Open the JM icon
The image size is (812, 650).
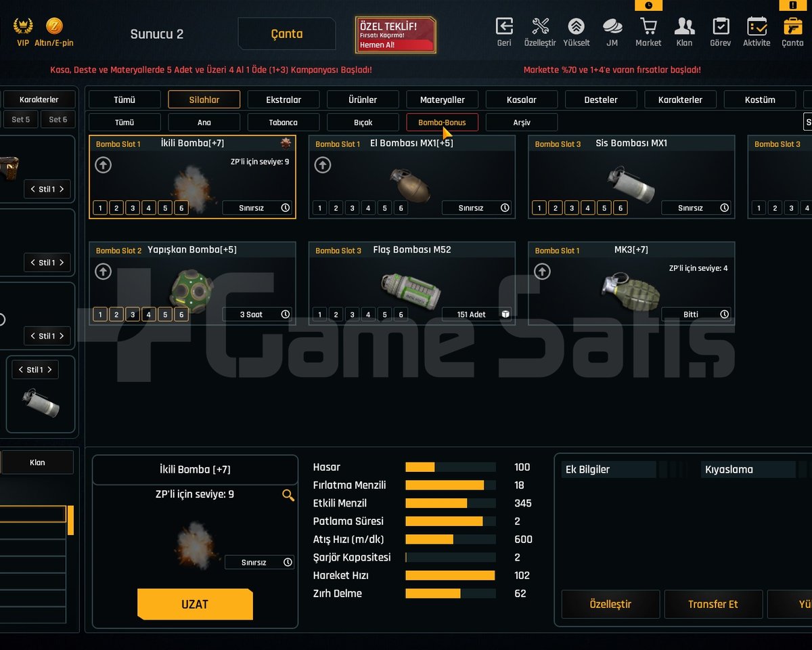pos(612,26)
